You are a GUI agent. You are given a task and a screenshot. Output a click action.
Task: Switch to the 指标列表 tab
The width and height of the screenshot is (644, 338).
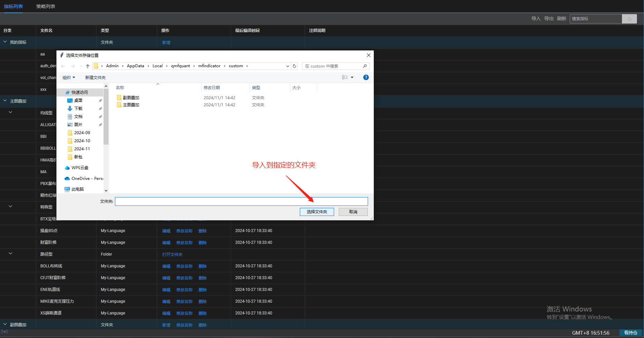pyautogui.click(x=13, y=6)
